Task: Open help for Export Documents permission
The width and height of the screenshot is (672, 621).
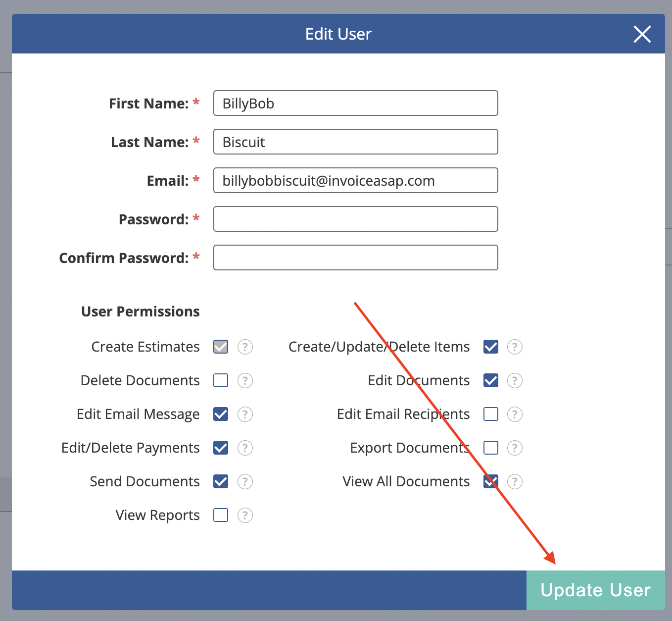Action: 515,448
